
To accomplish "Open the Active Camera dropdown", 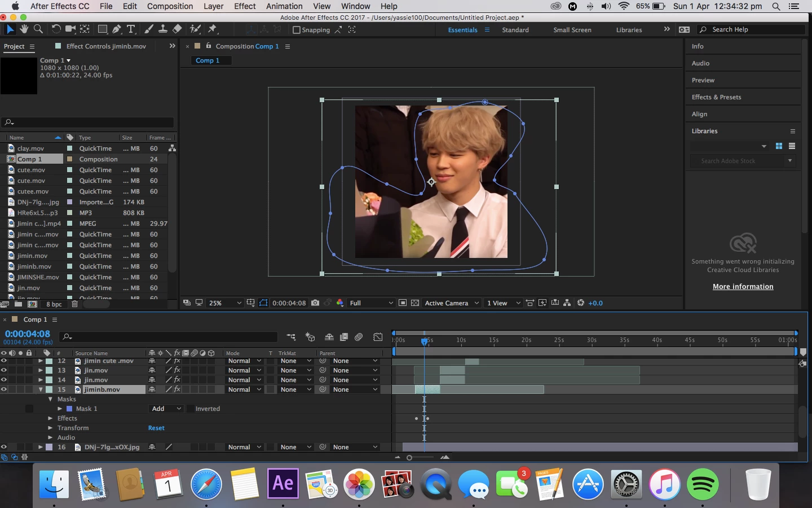I will click(452, 303).
